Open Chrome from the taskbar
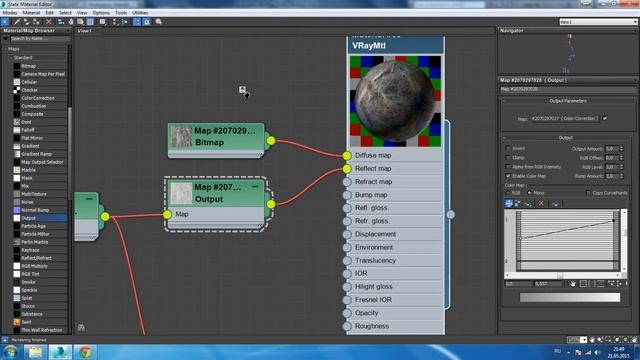 [85, 352]
